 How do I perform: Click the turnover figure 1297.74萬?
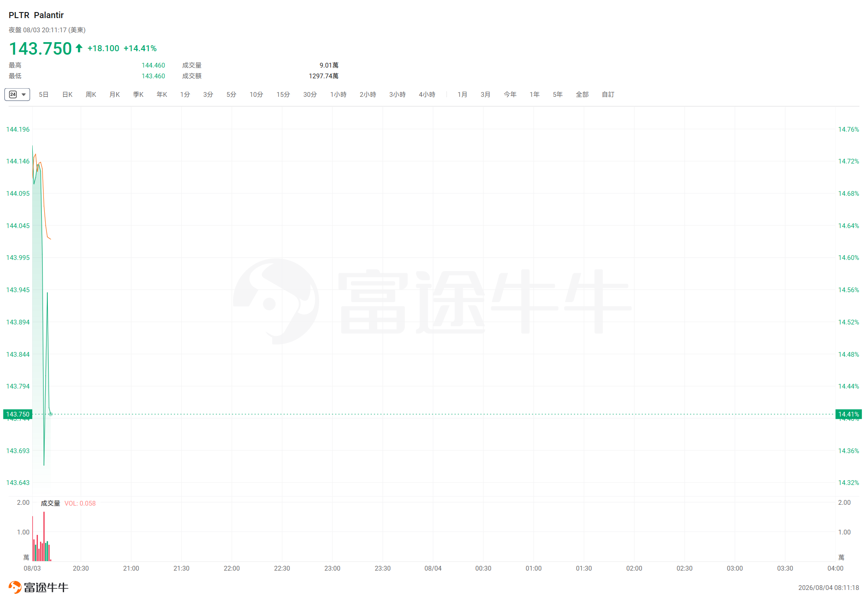[x=324, y=76]
